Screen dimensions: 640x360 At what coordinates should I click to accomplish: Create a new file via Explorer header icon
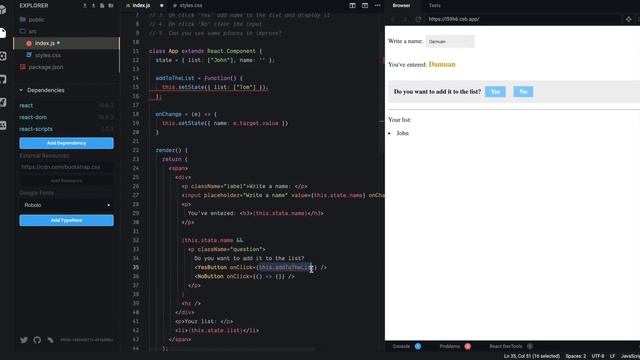point(102,6)
